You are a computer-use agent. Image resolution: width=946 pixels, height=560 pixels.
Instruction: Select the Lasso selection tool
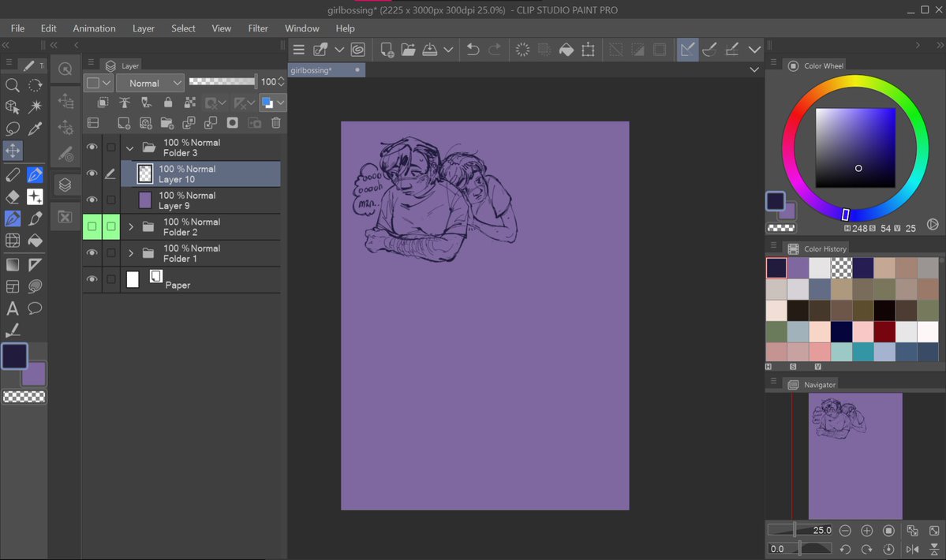[x=12, y=129]
